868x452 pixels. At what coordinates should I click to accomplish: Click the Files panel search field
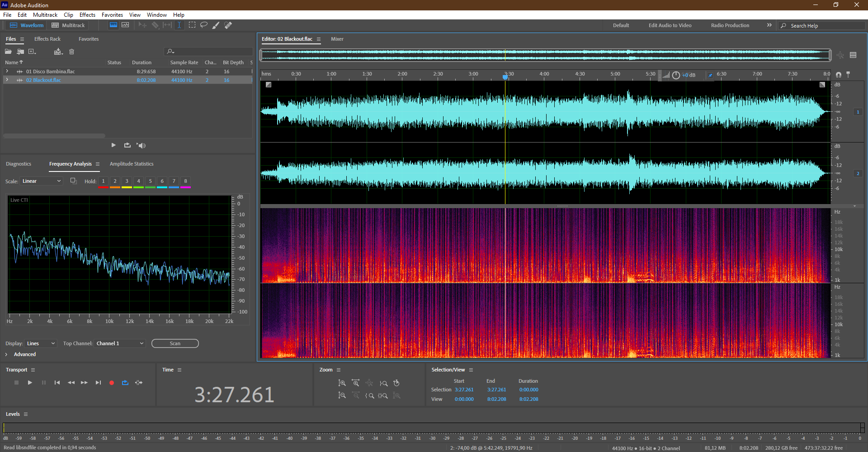tap(209, 52)
